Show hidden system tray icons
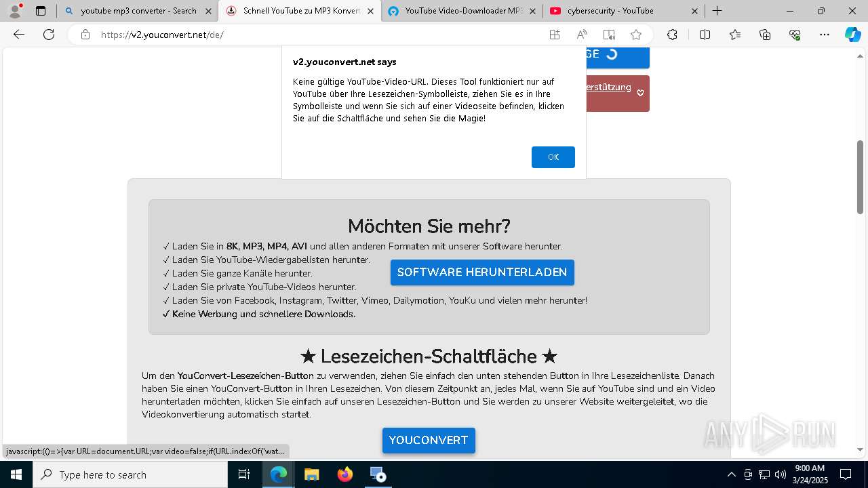This screenshot has height=488, width=868. coord(731,474)
